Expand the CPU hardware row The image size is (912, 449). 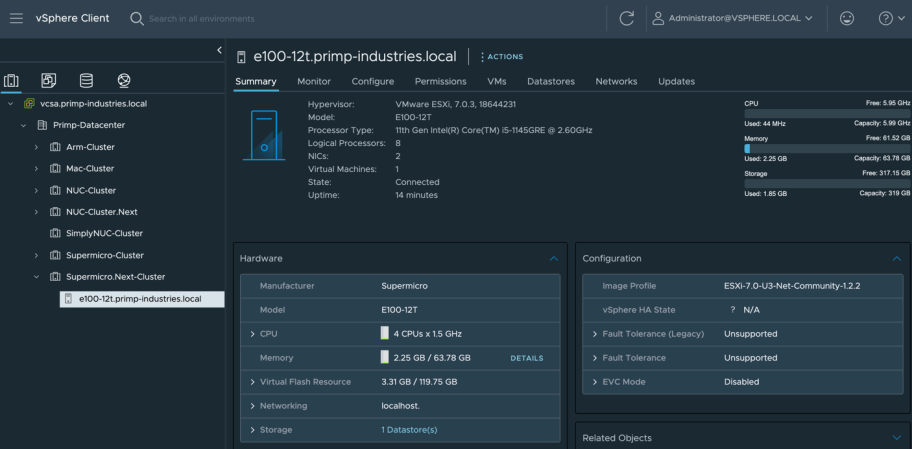[x=252, y=334]
